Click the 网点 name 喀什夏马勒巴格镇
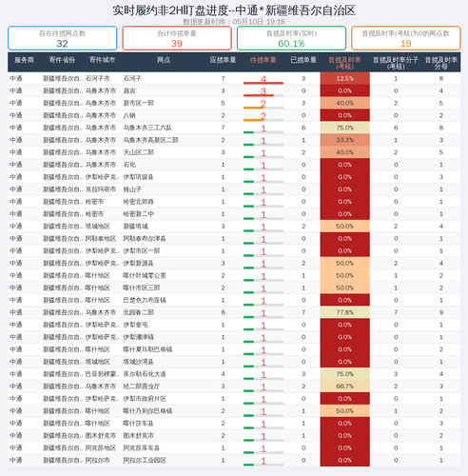 pos(147,349)
